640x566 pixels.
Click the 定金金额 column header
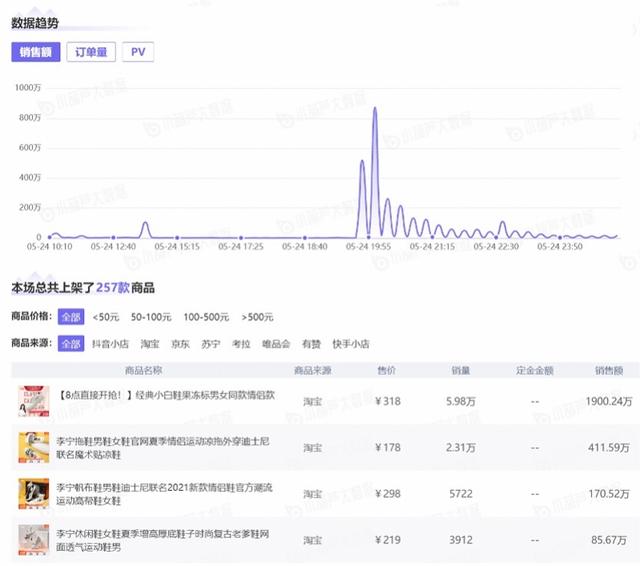click(535, 370)
